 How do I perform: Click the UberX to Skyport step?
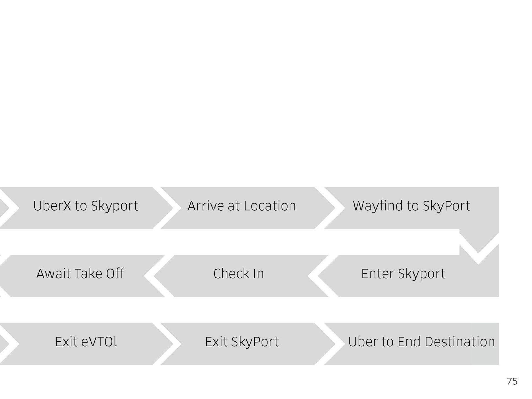click(x=86, y=206)
